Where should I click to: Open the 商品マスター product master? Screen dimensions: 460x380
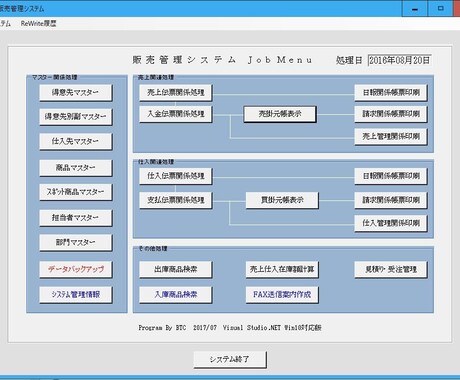[76, 168]
